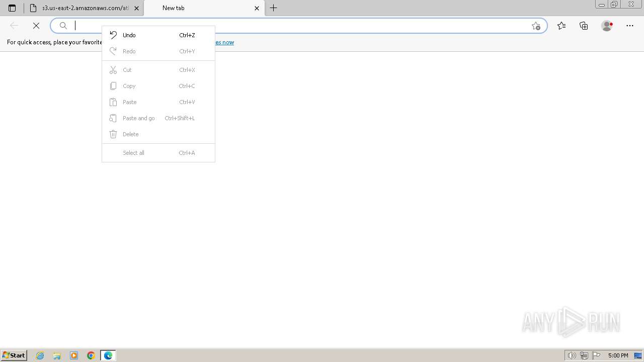Focus the address bar input

point(299,26)
